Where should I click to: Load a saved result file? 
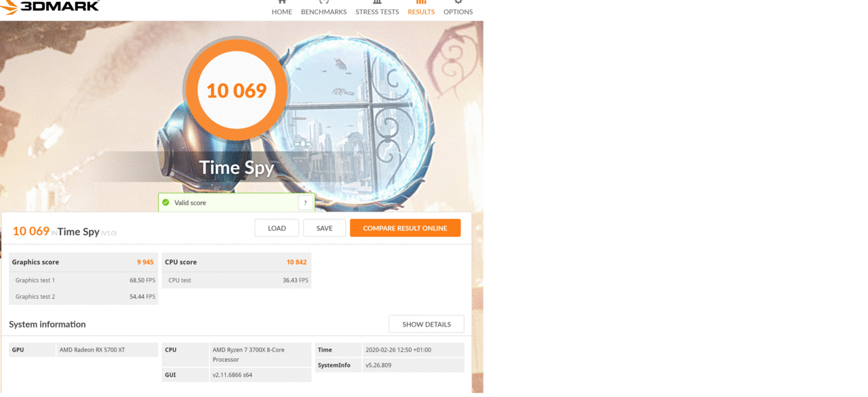[x=277, y=228]
